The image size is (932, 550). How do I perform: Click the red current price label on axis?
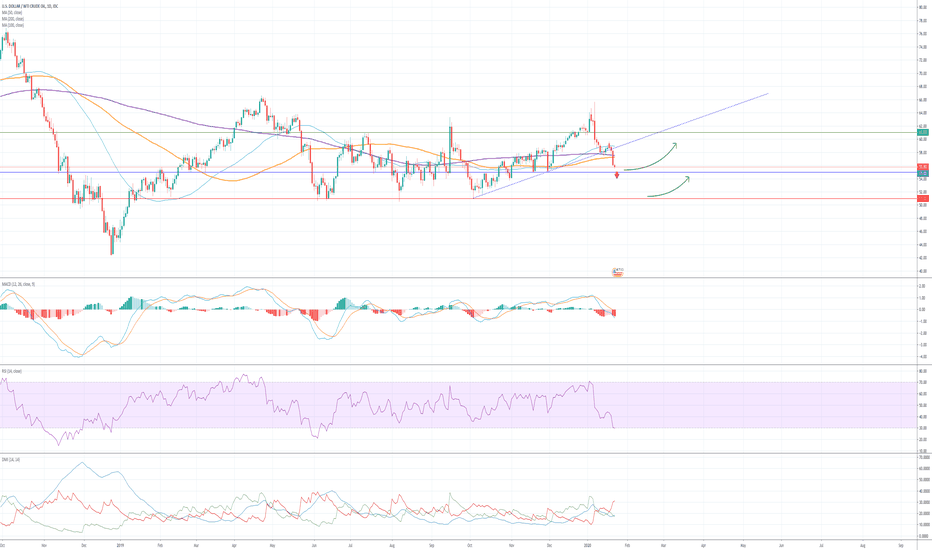pos(923,167)
